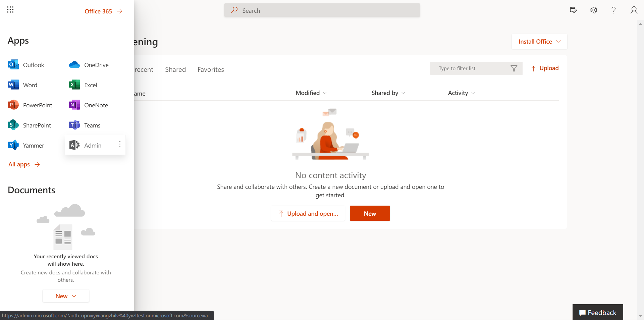
Task: Switch to the Shared tab
Action: pyautogui.click(x=175, y=69)
